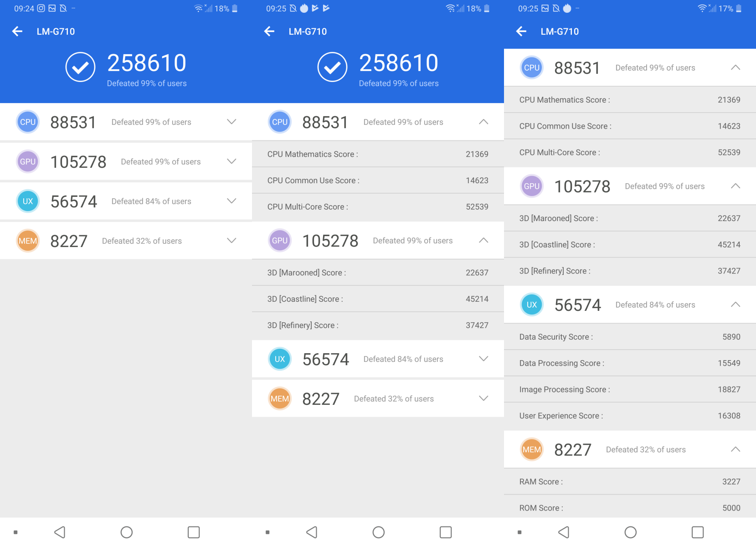Collapse the UX 56574 section showing Data Security
This screenshot has width=756, height=547.
(735, 304)
